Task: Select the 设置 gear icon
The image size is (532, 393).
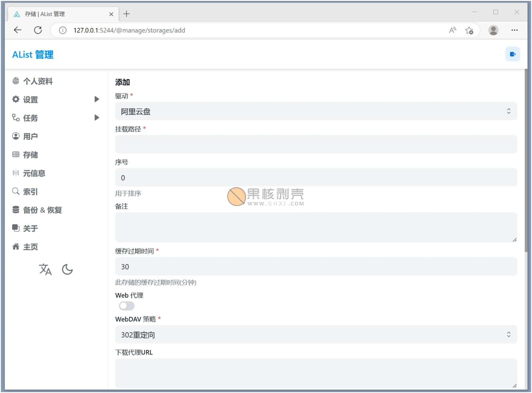Action: point(15,99)
